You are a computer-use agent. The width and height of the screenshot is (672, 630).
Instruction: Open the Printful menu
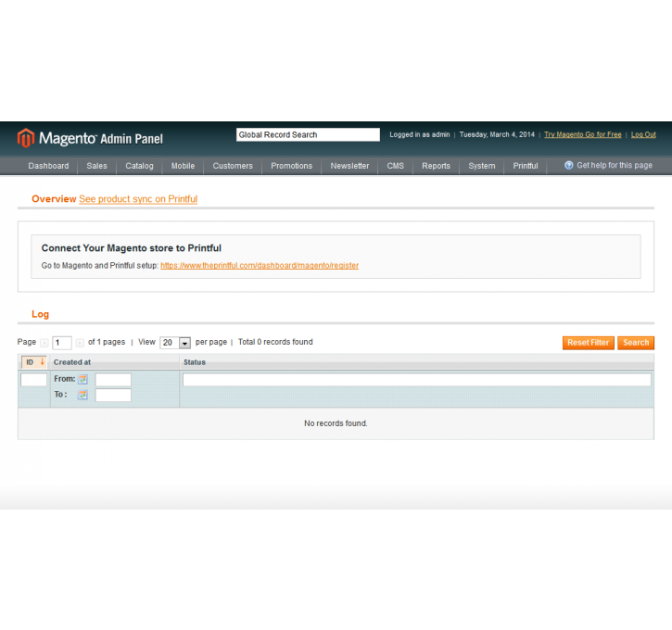526,166
